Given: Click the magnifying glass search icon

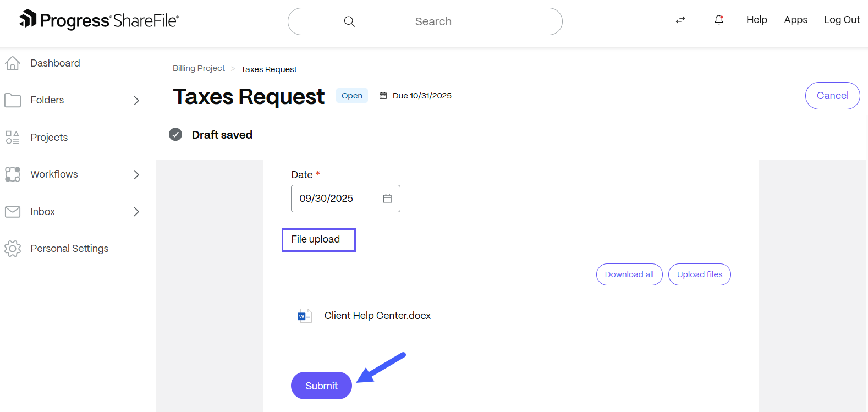Looking at the screenshot, I should (349, 21).
